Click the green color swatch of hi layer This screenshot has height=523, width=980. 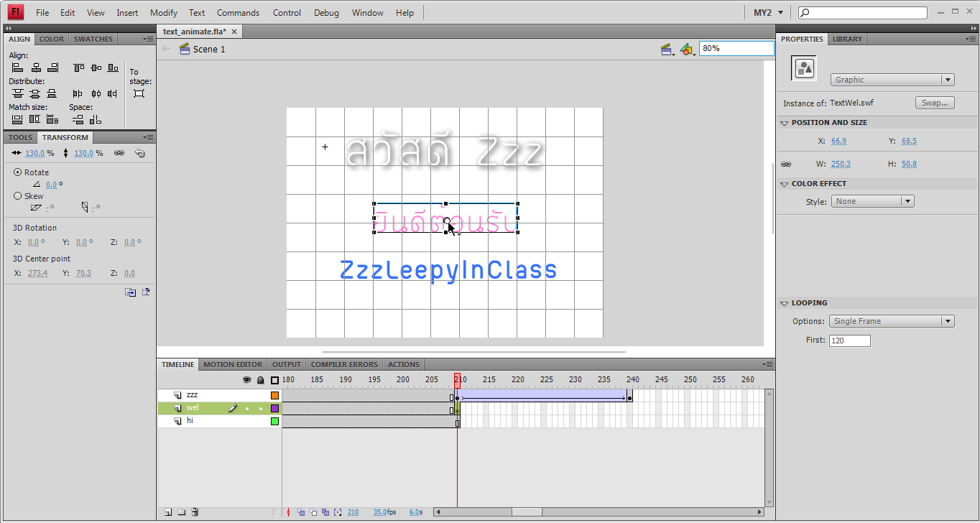click(x=274, y=421)
